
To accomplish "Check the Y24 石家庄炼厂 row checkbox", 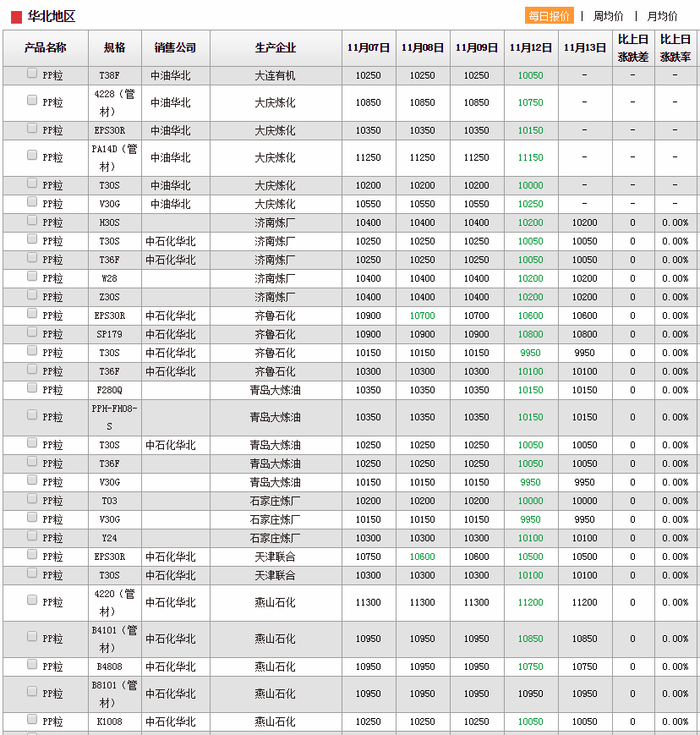I will (x=32, y=535).
